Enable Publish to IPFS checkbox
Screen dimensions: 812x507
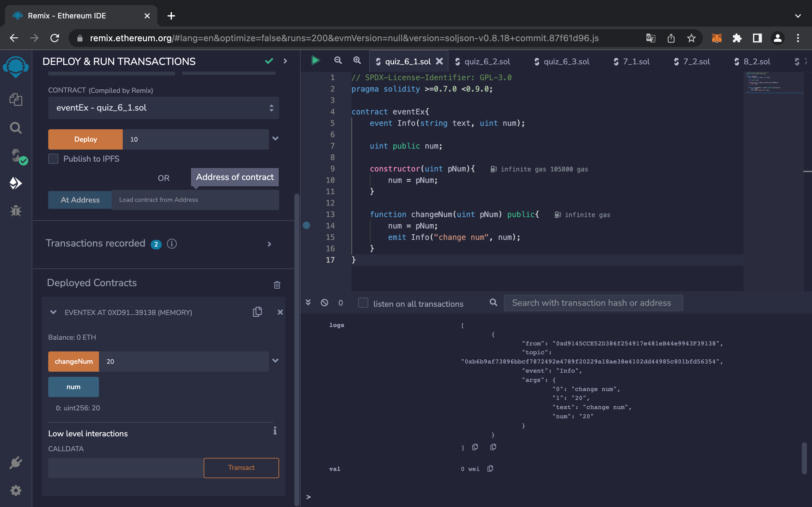[x=53, y=159]
